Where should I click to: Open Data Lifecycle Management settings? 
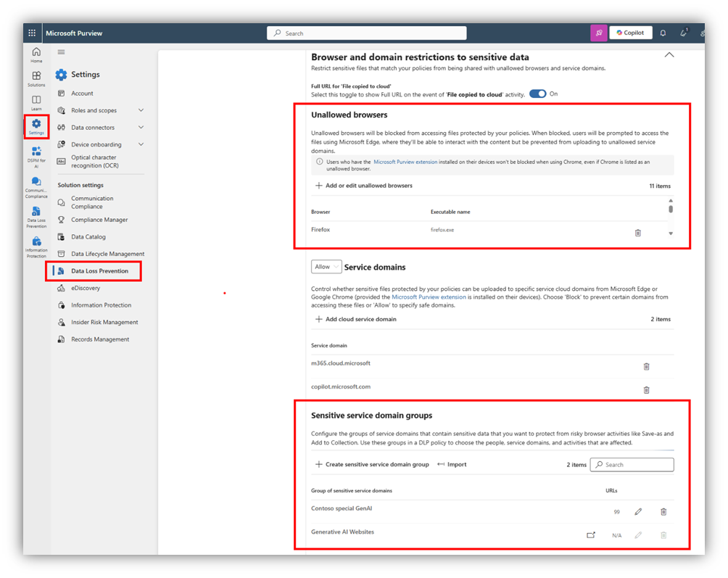pos(108,254)
